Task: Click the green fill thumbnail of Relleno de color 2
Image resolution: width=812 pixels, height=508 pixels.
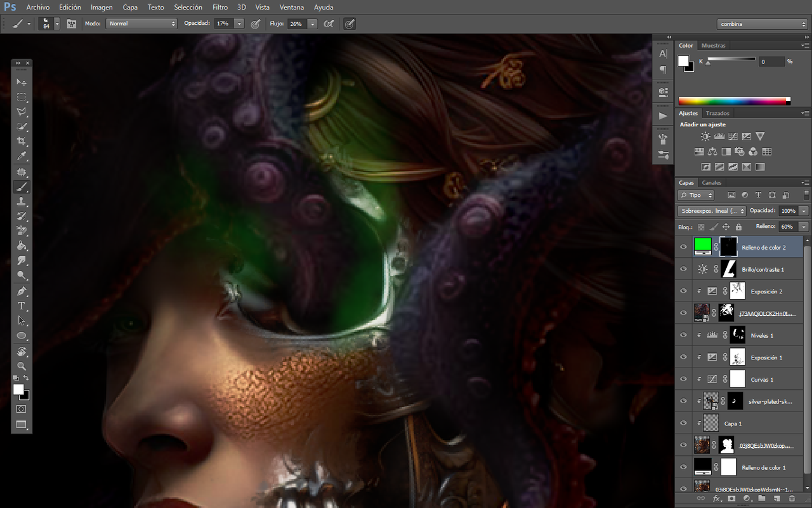Action: pyautogui.click(x=702, y=246)
